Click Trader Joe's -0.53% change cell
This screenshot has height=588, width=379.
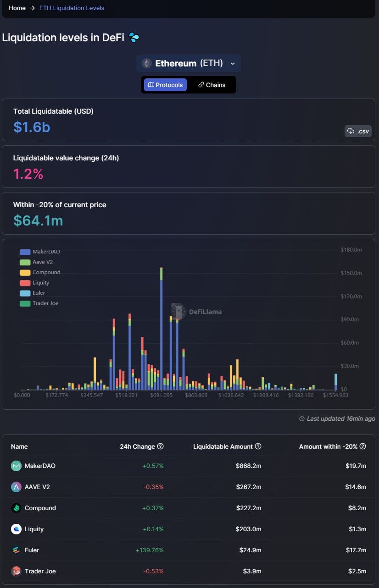point(153,572)
